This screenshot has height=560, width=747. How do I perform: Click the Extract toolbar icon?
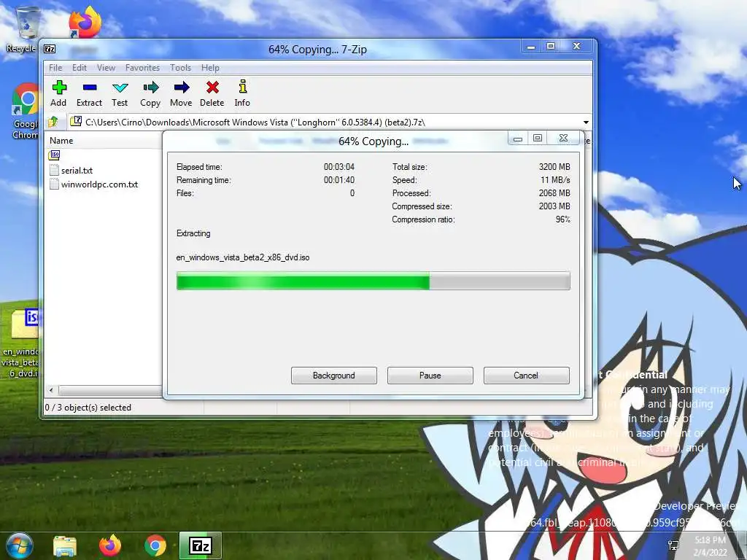coord(90,87)
